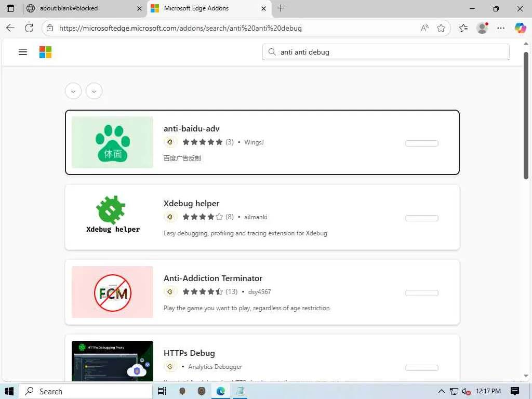This screenshot has width=532, height=399.
Task: Open the Notepad taskbar icon
Action: coord(240,392)
